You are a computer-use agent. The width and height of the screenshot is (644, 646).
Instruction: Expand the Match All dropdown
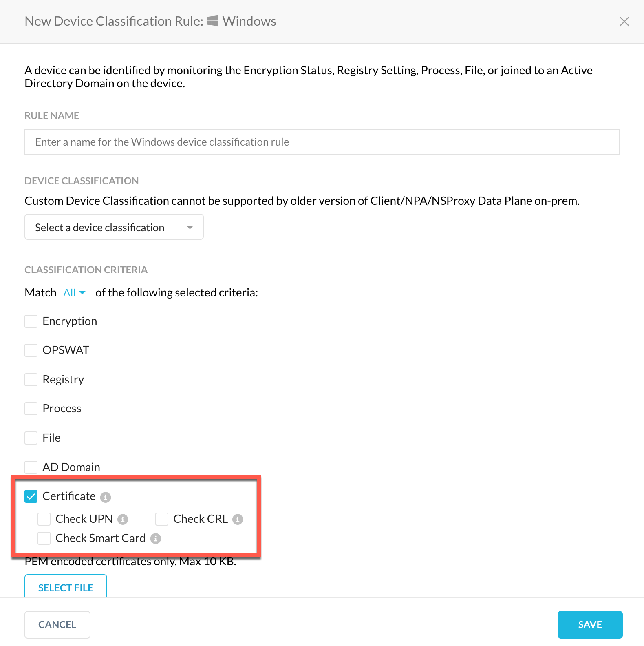tap(75, 293)
